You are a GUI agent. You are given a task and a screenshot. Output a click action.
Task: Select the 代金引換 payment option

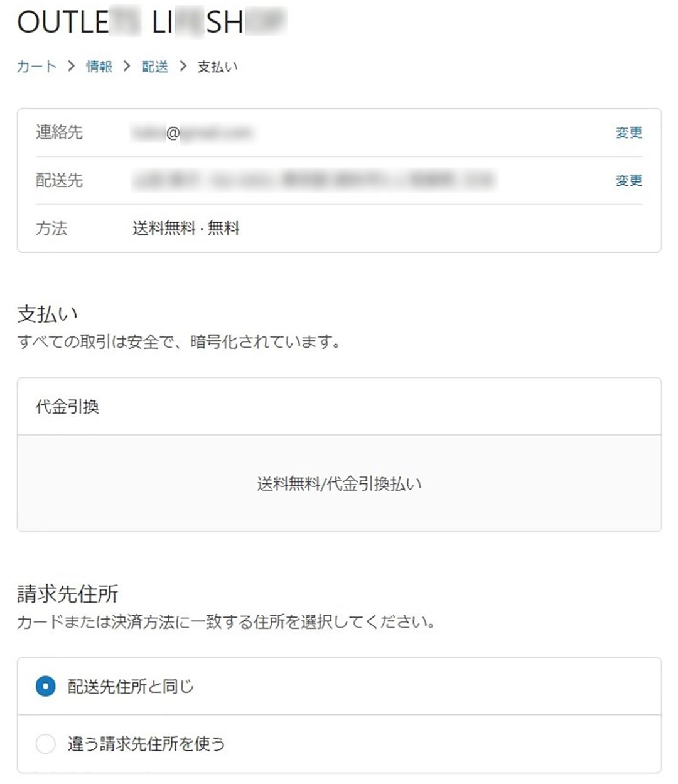[x=68, y=407]
